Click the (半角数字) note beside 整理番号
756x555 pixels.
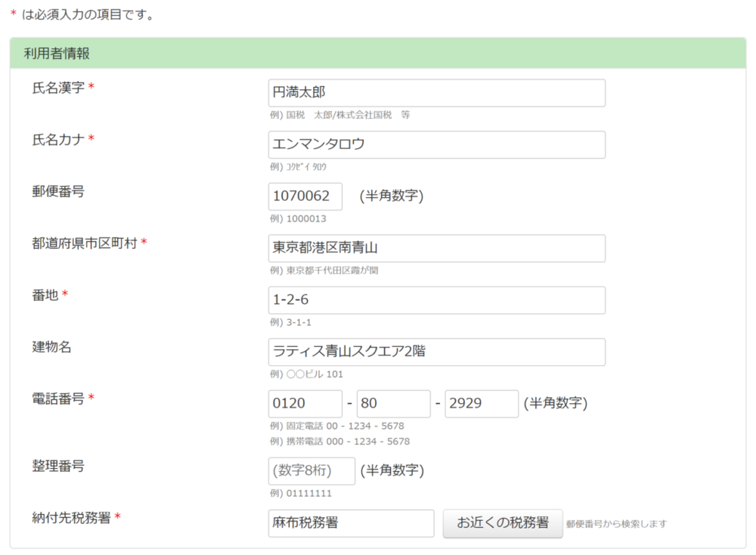(392, 470)
